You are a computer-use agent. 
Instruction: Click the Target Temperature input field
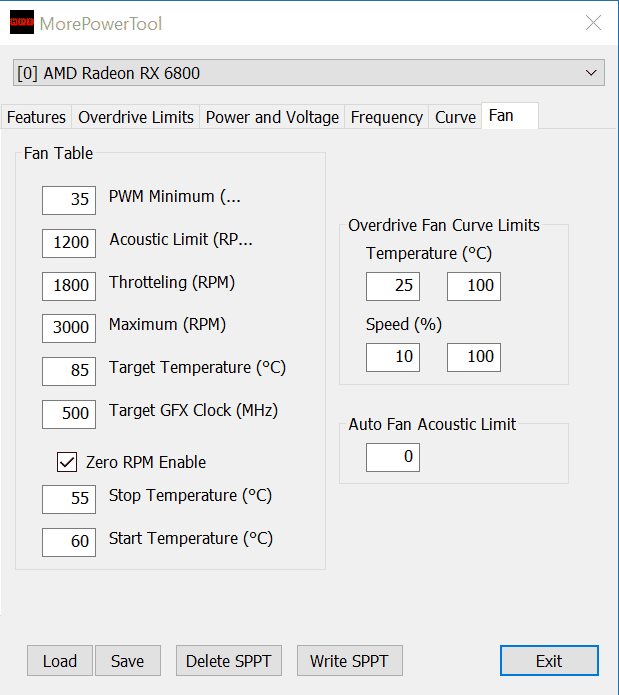69,371
